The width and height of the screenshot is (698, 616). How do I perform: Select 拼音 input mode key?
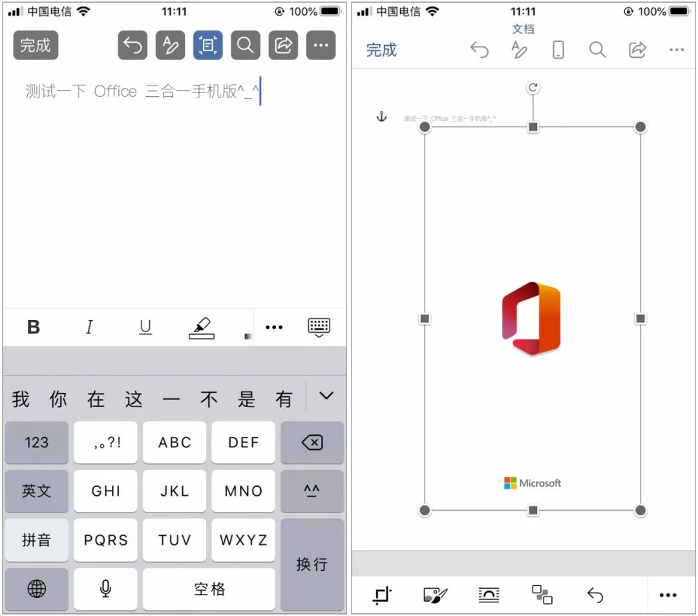coord(36,540)
